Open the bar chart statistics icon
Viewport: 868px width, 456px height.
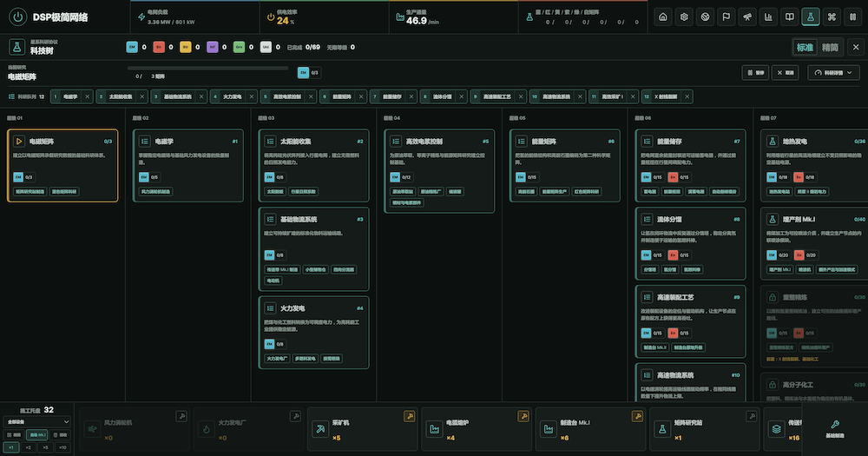[768, 17]
